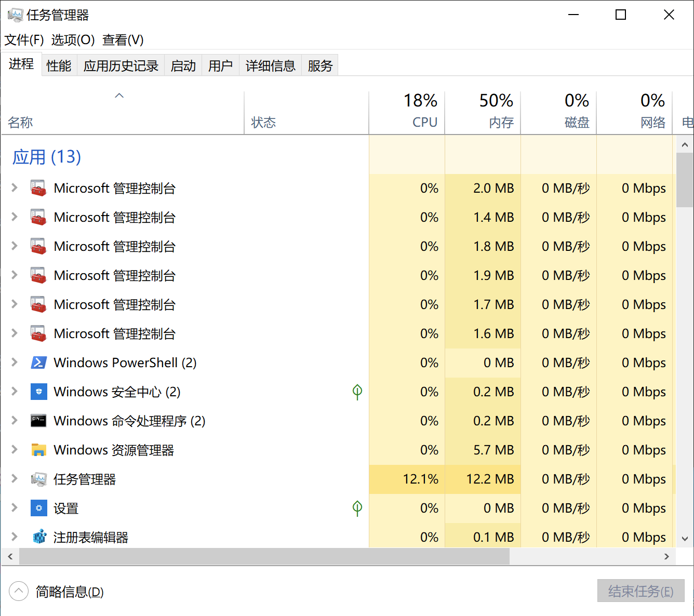Expand the 任务管理器 process row

click(15, 479)
